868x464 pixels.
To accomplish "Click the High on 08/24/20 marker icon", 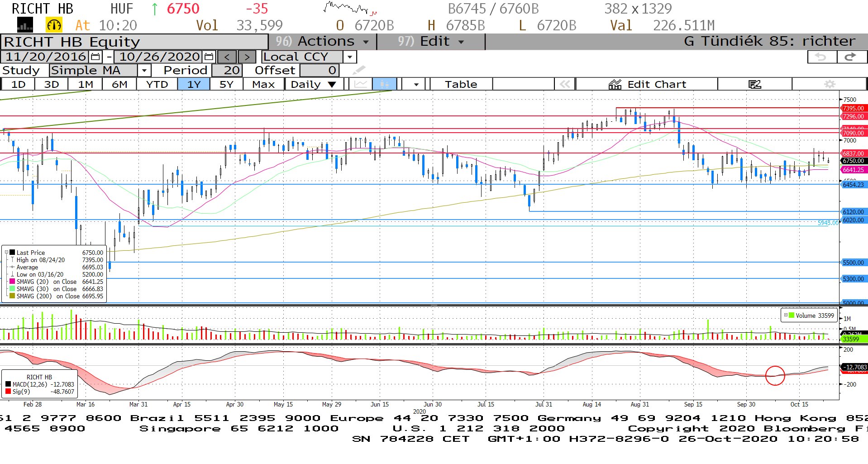I will (x=12, y=260).
